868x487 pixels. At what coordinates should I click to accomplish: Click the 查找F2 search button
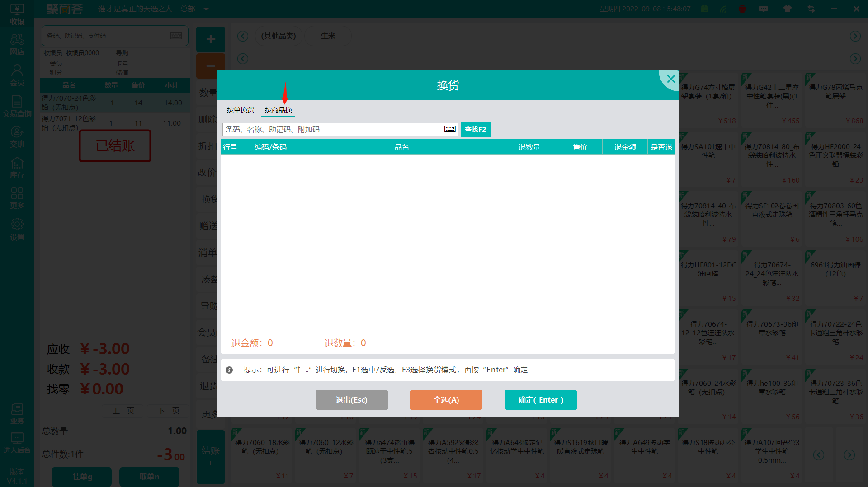coord(476,130)
